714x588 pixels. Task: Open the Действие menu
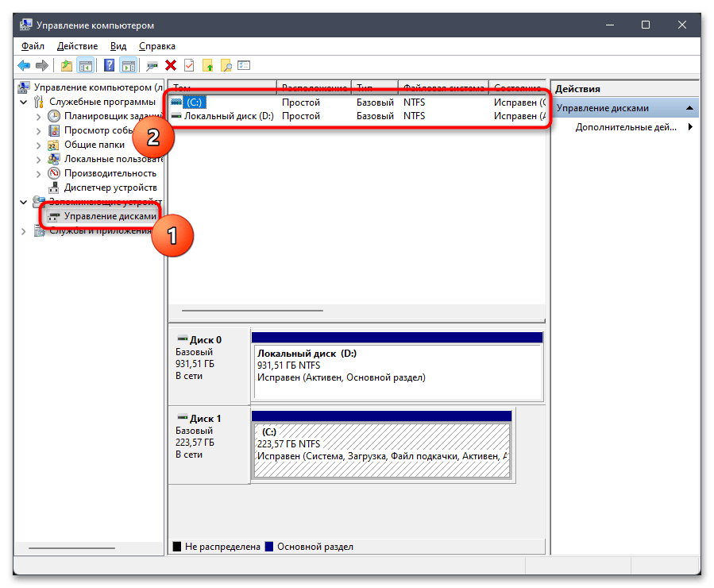78,46
